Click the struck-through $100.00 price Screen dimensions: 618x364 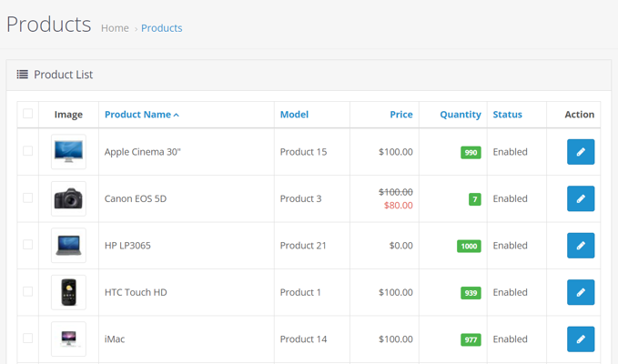pyautogui.click(x=396, y=192)
